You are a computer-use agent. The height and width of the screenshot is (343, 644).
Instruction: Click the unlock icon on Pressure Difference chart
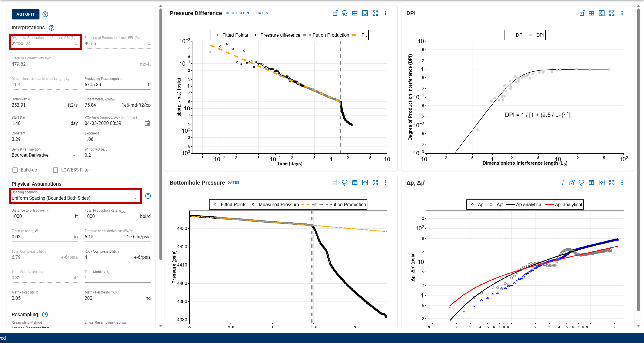tap(335, 13)
